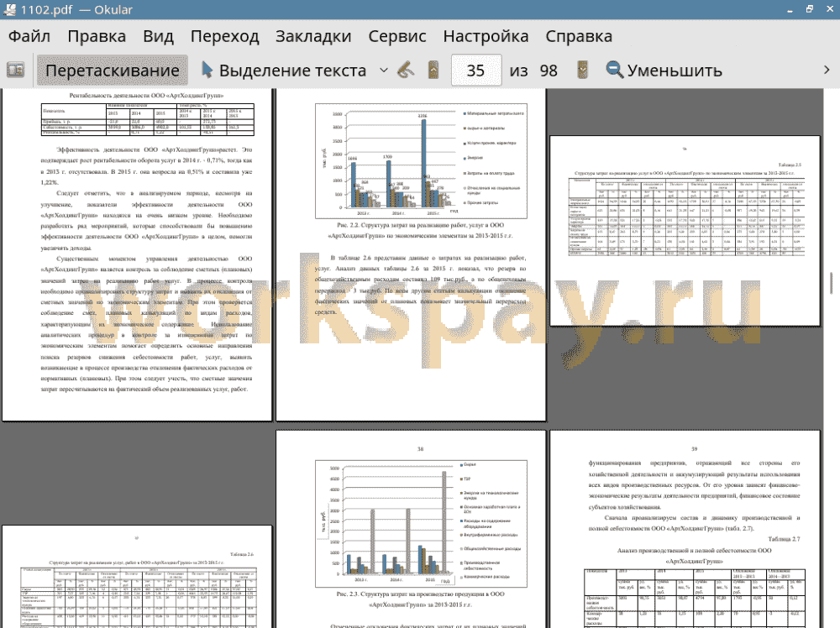Click the page with Рис. 2.3 chart
The height and width of the screenshot is (628, 840).
411,529
